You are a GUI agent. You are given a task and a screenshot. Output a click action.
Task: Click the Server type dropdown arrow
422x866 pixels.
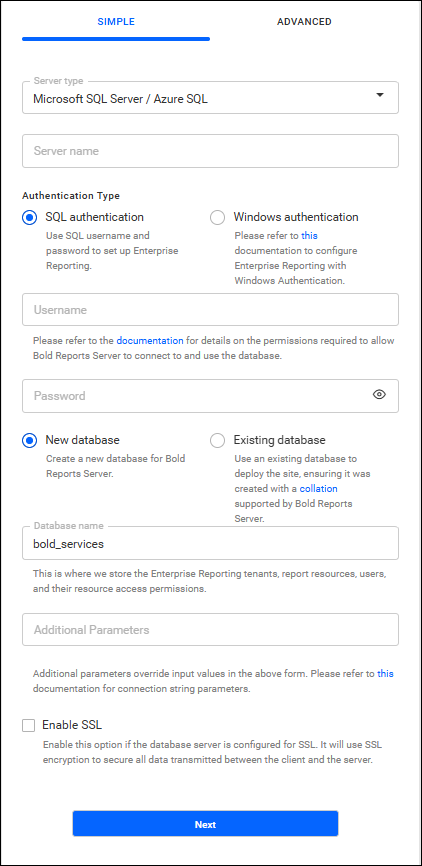379,96
